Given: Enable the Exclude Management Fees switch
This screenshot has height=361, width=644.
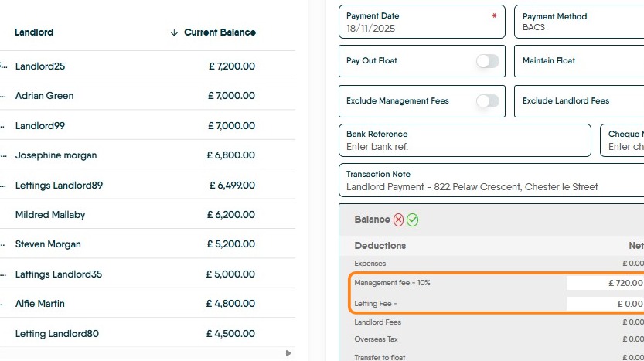Looking at the screenshot, I should [x=487, y=101].
